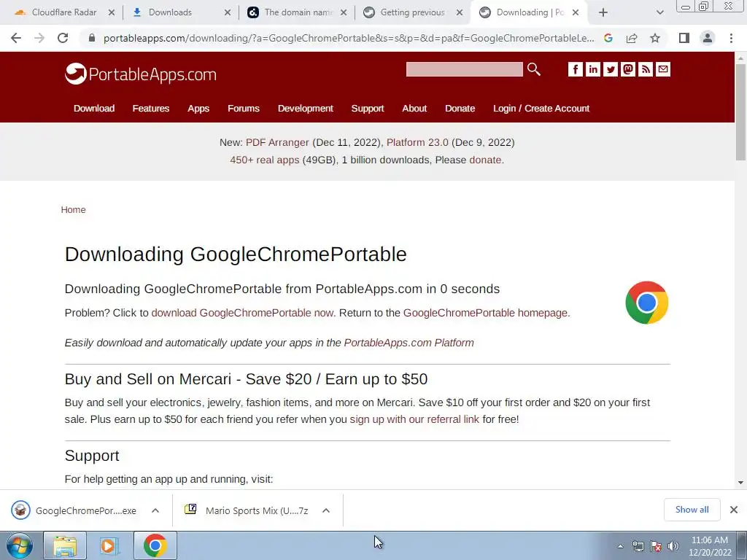Expand options for Mario Sports Mix download
This screenshot has width=747, height=560.
click(326, 510)
